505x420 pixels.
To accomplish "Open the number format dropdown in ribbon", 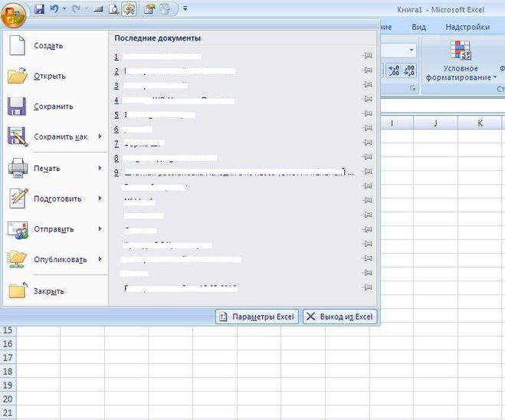I will (412, 50).
